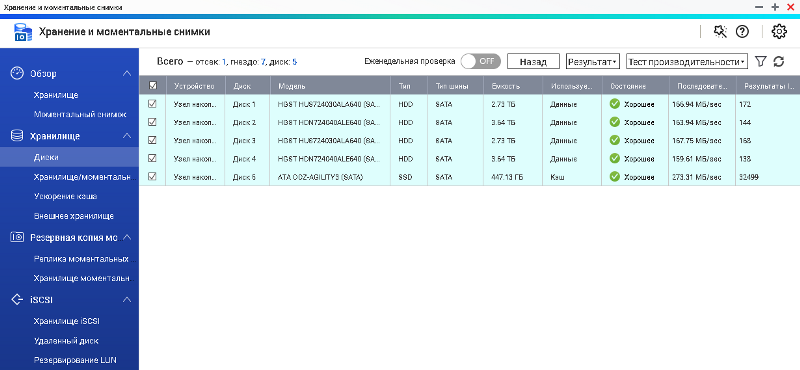Click the Хранилище database icon in the sidebar

(17, 136)
